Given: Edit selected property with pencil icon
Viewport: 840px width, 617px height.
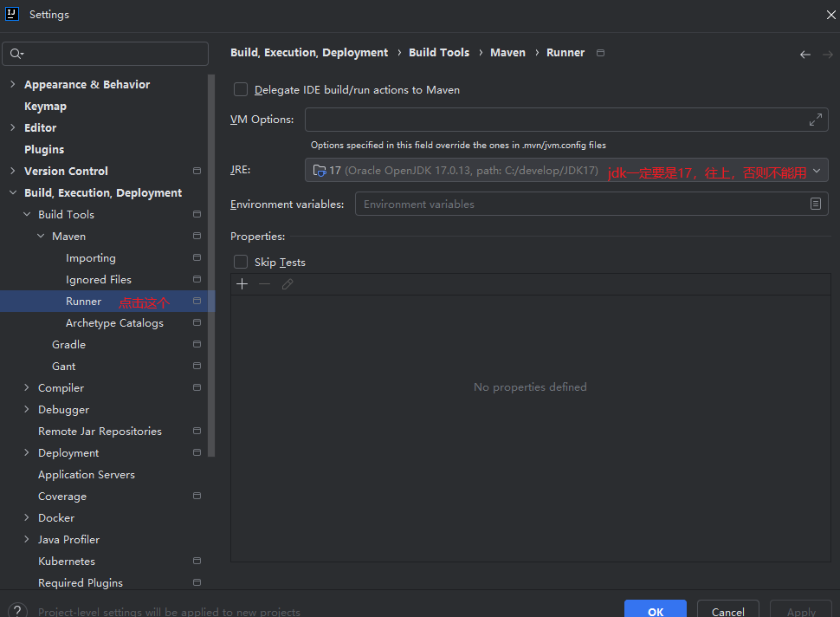Looking at the screenshot, I should pyautogui.click(x=288, y=284).
